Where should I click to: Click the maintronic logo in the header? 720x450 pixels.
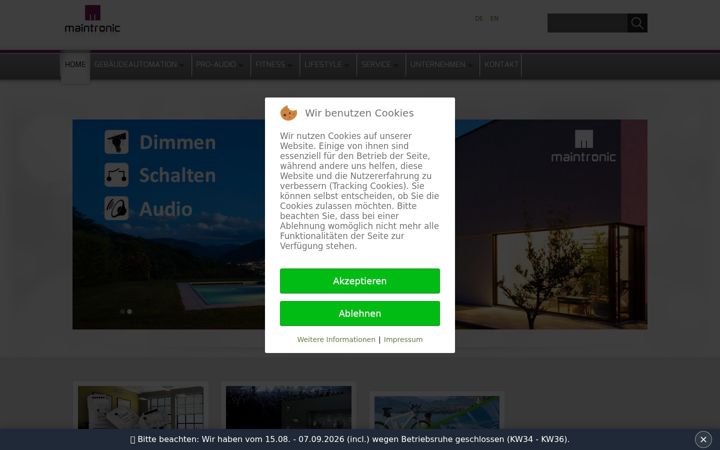(x=92, y=19)
